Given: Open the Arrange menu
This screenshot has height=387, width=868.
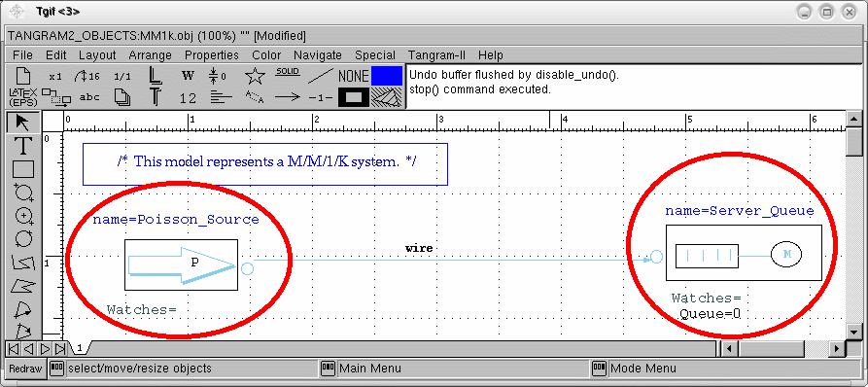Looking at the screenshot, I should (x=150, y=55).
